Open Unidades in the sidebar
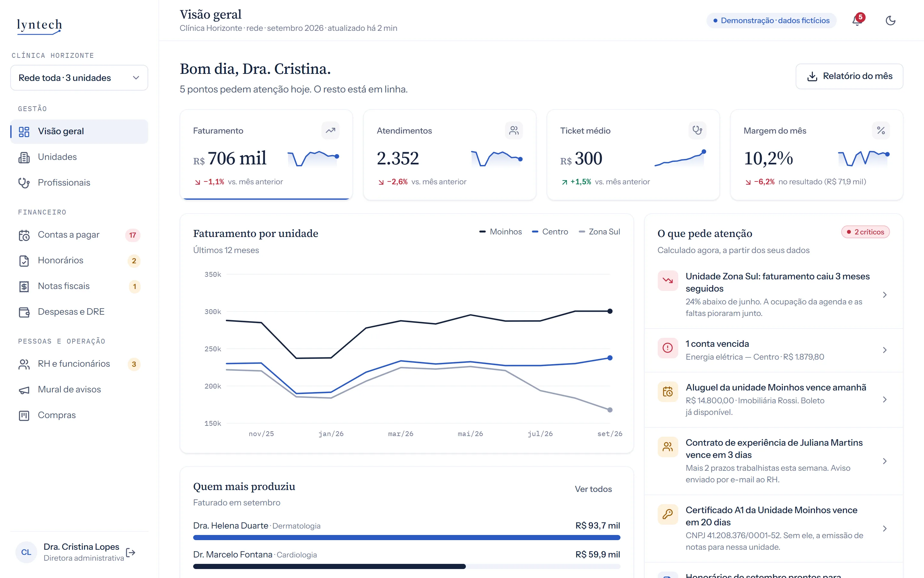 tap(79, 157)
